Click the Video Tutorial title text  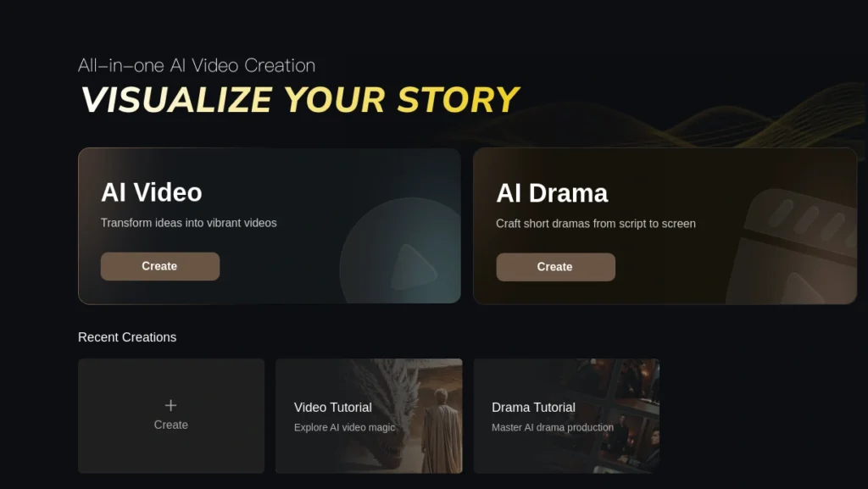(x=332, y=407)
